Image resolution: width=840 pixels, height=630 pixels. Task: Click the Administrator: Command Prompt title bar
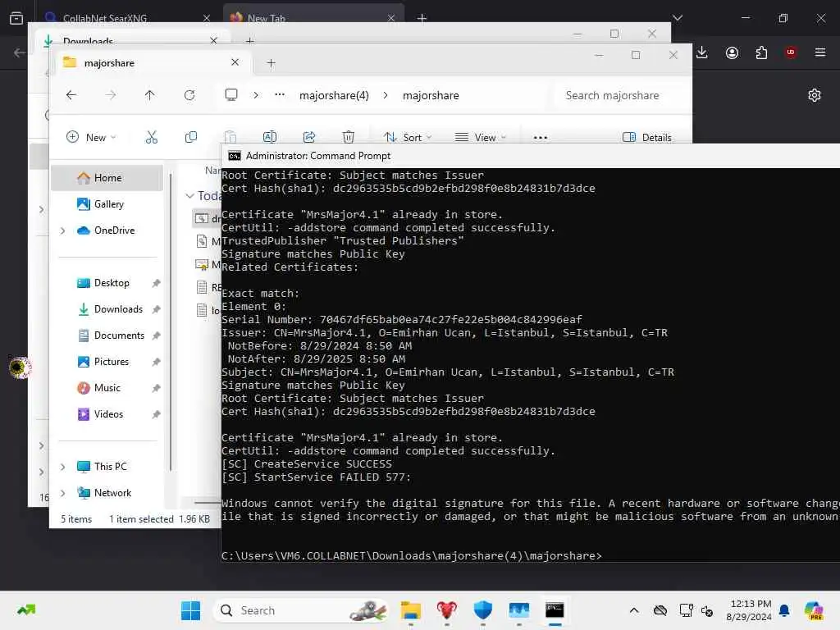pos(531,156)
